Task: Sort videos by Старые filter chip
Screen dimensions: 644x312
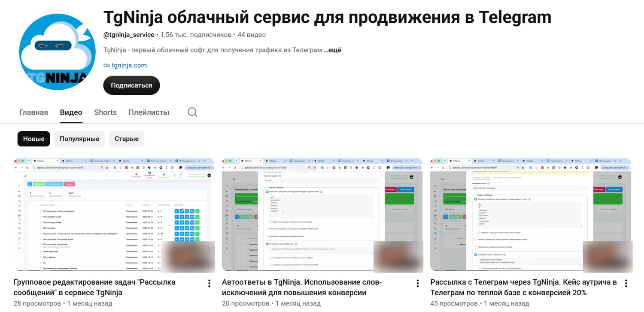Action: (127, 139)
